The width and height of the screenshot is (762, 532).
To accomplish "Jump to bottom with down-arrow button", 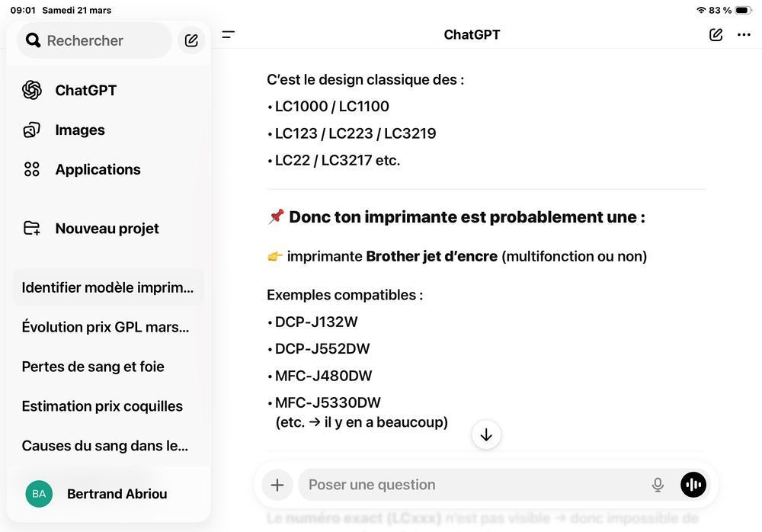I will [x=486, y=434].
